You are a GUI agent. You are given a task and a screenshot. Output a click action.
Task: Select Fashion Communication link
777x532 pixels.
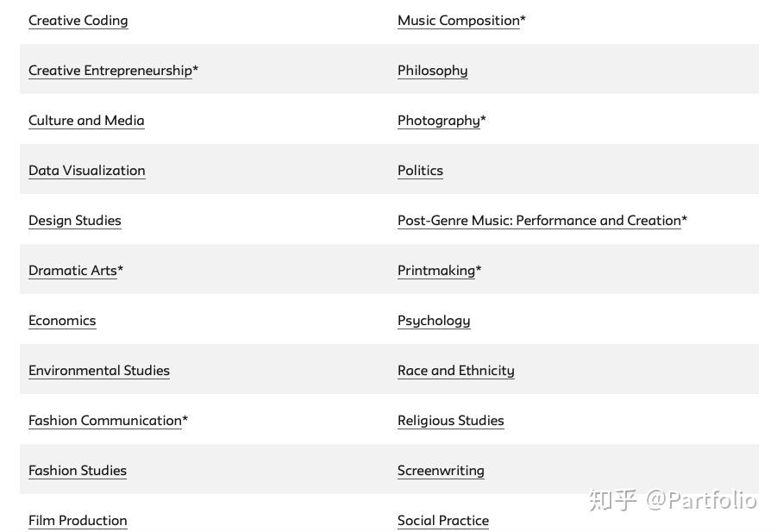(105, 421)
